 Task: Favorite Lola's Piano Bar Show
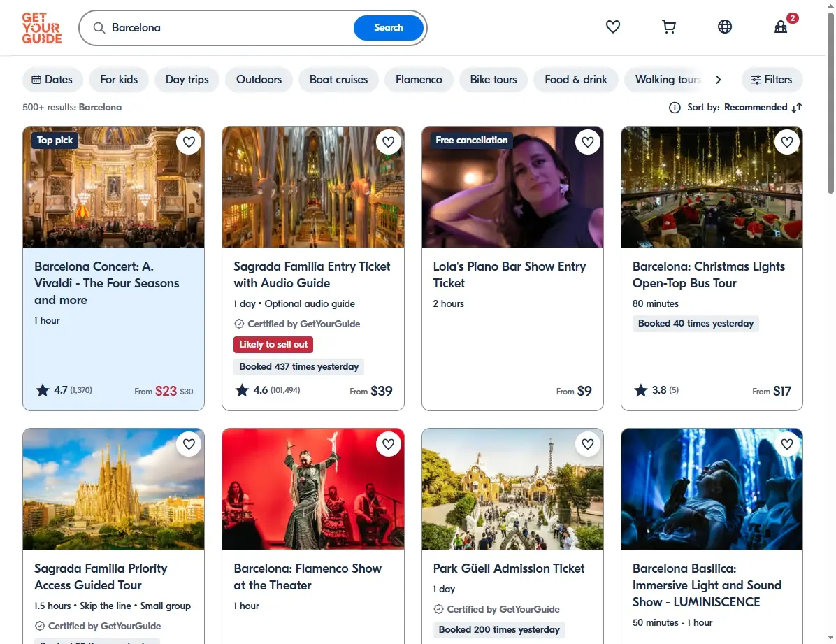click(588, 142)
